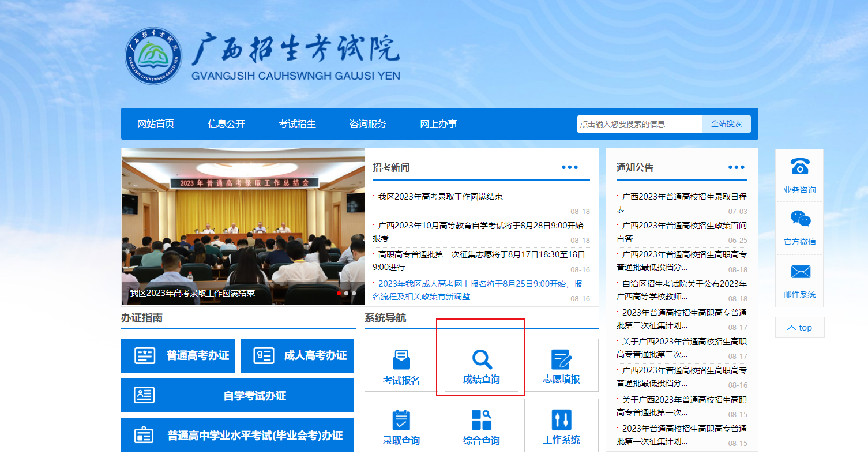Open the 08-16 notice 高职高专普通批最低投档分
Viewport: 868px width, 465px height.
point(682,377)
